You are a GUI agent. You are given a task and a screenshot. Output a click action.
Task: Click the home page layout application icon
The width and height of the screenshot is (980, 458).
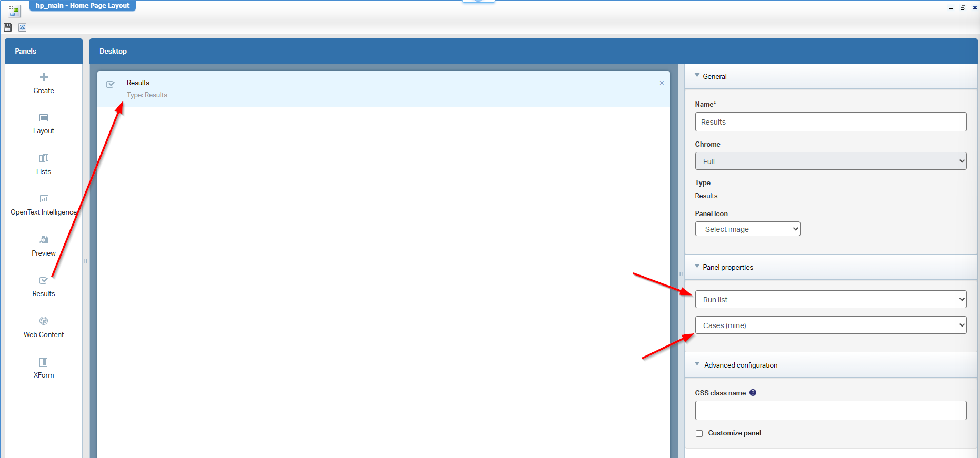pyautogui.click(x=14, y=11)
